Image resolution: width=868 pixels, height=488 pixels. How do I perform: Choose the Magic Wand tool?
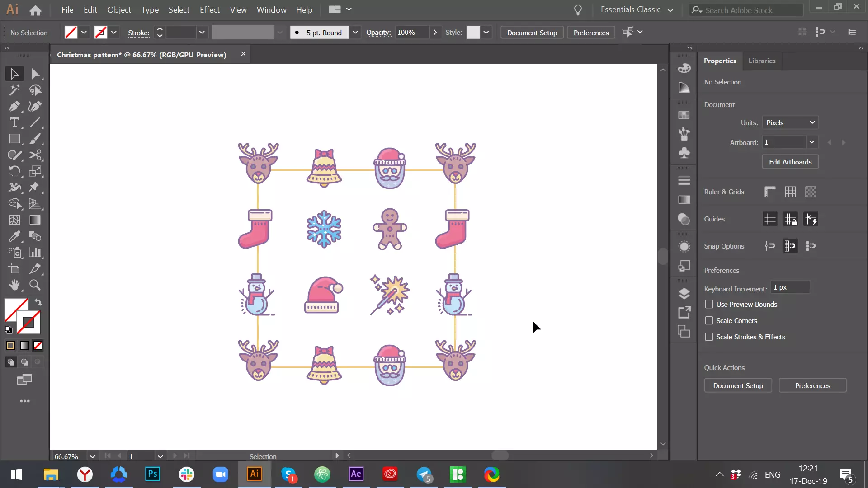coord(14,90)
